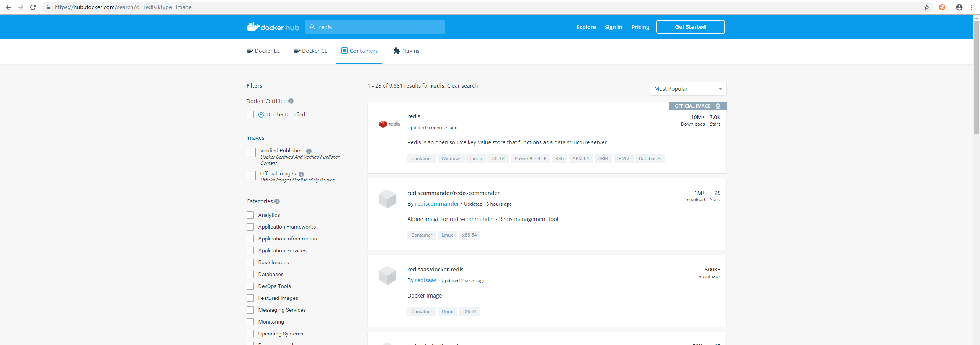Click the 386 architecture tag
Image resolution: width=980 pixels, height=345 pixels.
[559, 159]
